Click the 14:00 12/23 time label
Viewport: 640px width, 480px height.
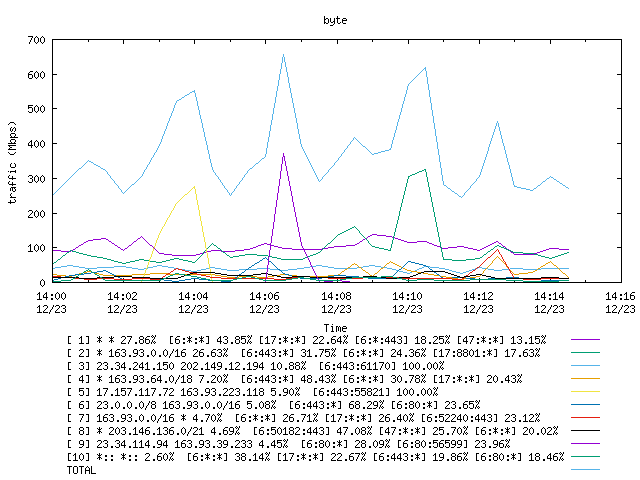51,302
